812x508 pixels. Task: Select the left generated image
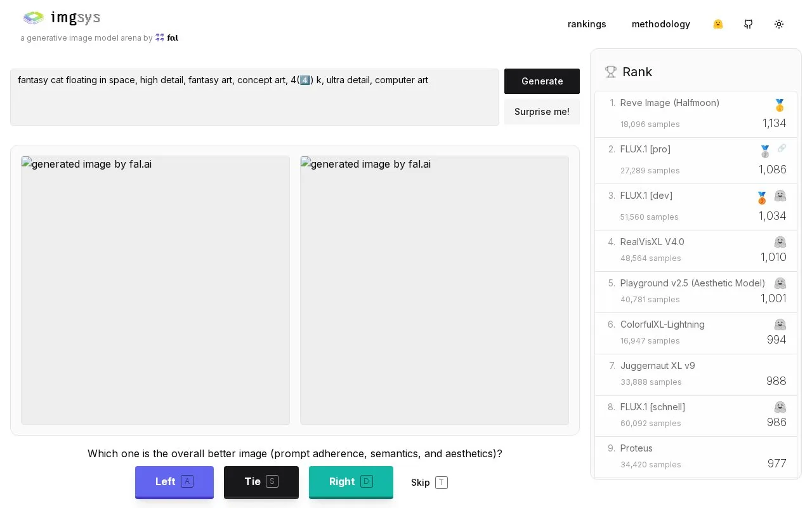155,290
